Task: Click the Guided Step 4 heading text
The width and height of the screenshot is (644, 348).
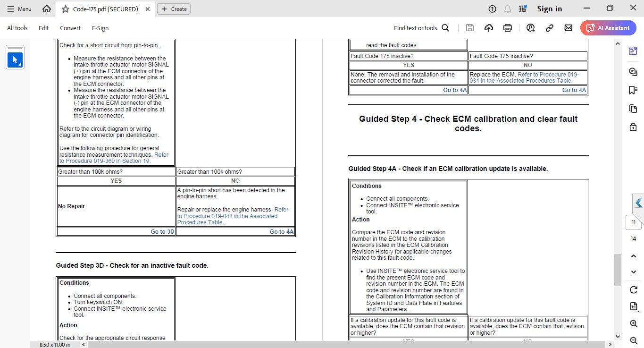Action: [x=468, y=124]
